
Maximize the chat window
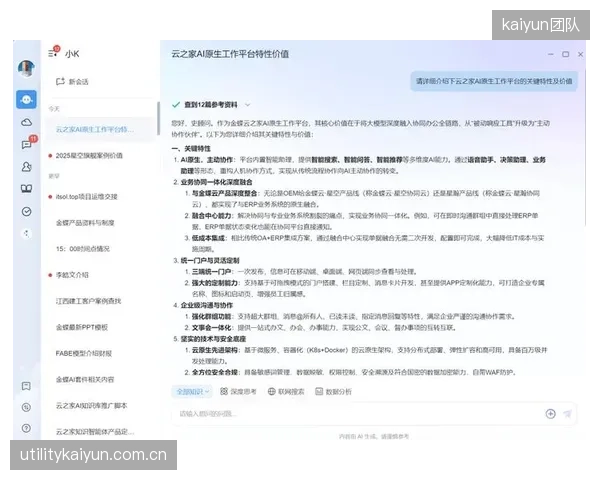(x=566, y=54)
